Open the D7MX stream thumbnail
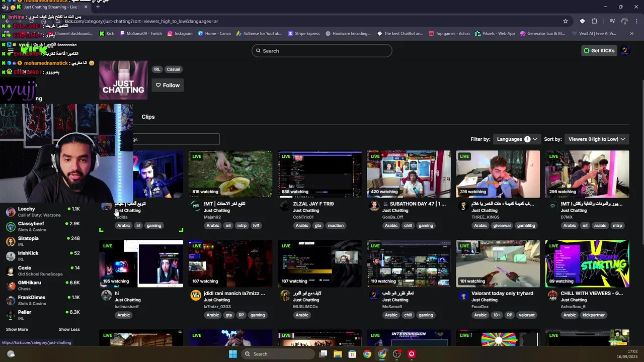644x362 pixels. [x=587, y=174]
